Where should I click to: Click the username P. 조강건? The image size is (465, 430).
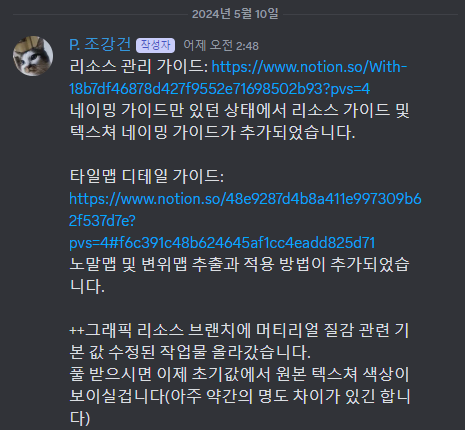point(100,45)
